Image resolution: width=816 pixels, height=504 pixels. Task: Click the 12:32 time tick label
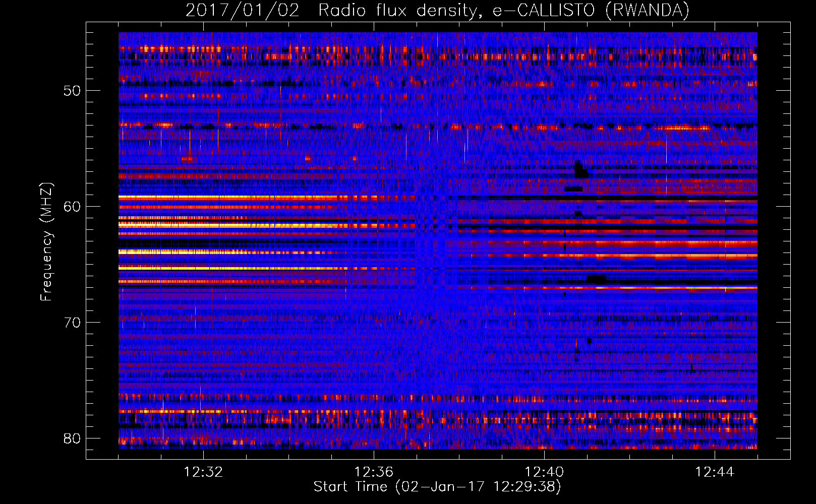203,472
